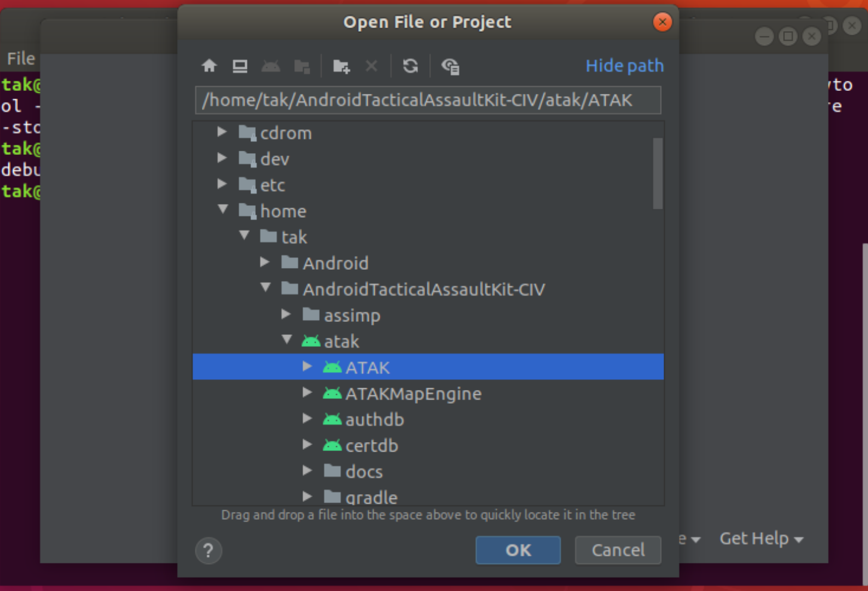868x591 pixels.
Task: Select the highlighted "ATAK" project row
Action: click(x=428, y=367)
